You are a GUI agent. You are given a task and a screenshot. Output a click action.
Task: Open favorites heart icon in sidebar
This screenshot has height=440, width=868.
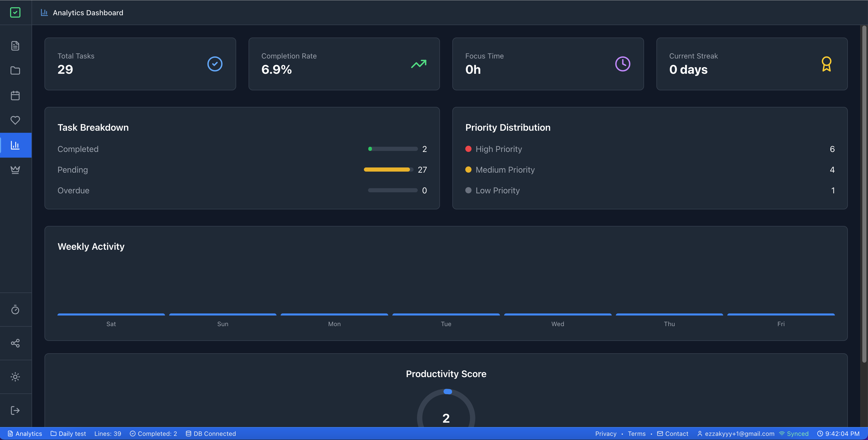click(x=15, y=120)
